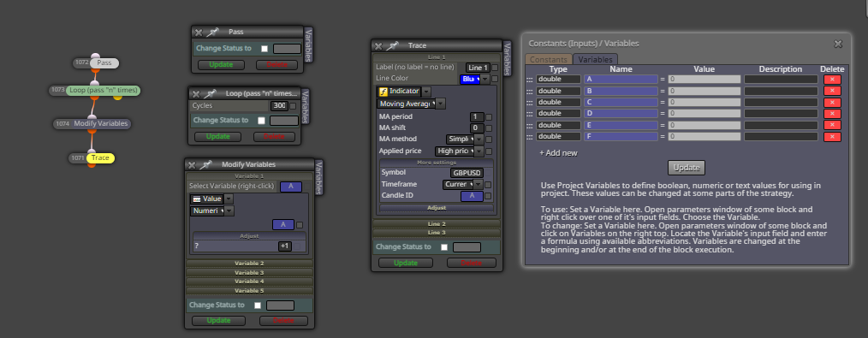Delete variable A with red X
The image size is (868, 338).
tap(832, 79)
